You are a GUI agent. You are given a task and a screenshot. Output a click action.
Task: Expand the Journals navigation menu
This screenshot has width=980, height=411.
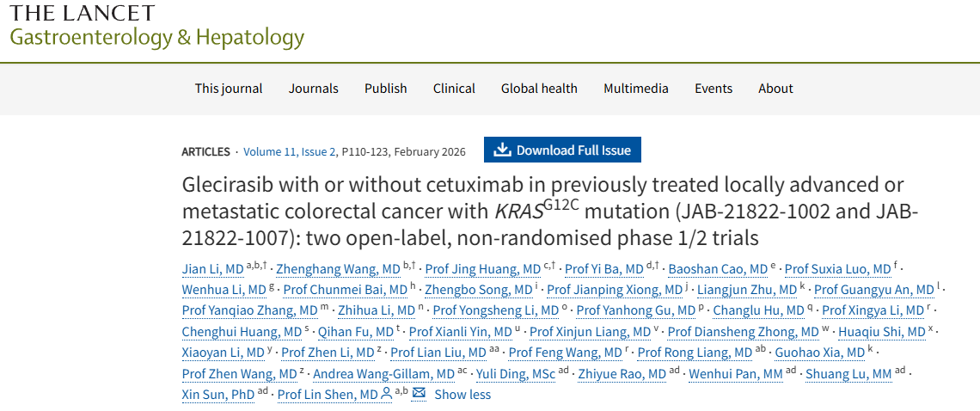(x=314, y=89)
